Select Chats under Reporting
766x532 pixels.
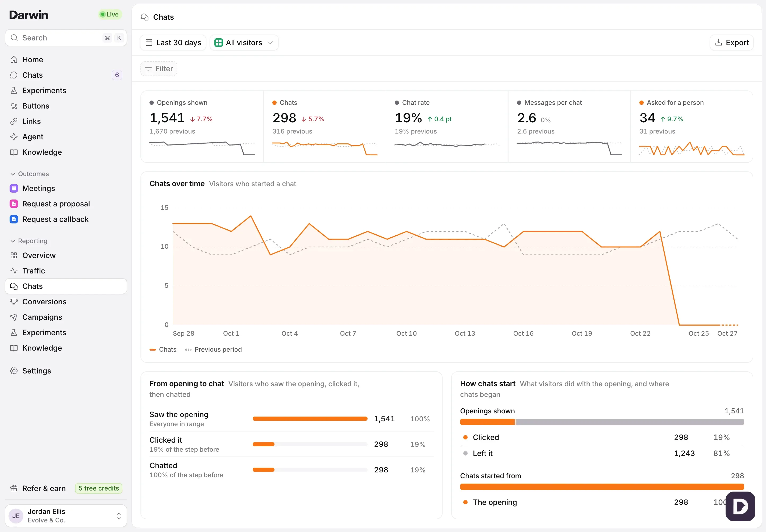click(66, 286)
